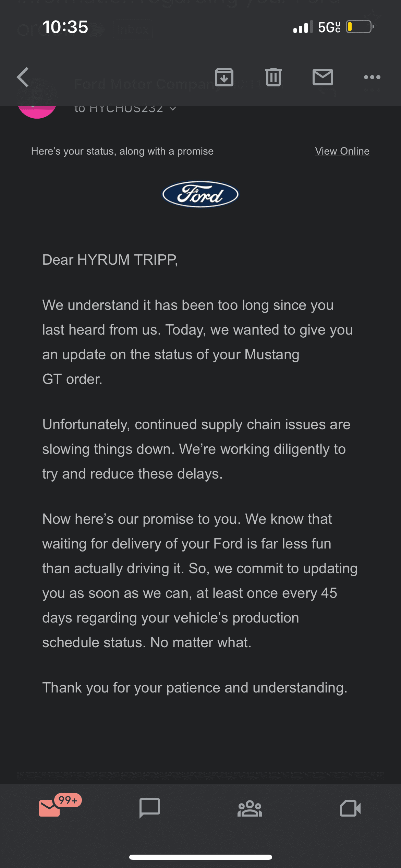The height and width of the screenshot is (868, 401).
Task: Tap the home indicator bar at bottom
Action: point(200,857)
